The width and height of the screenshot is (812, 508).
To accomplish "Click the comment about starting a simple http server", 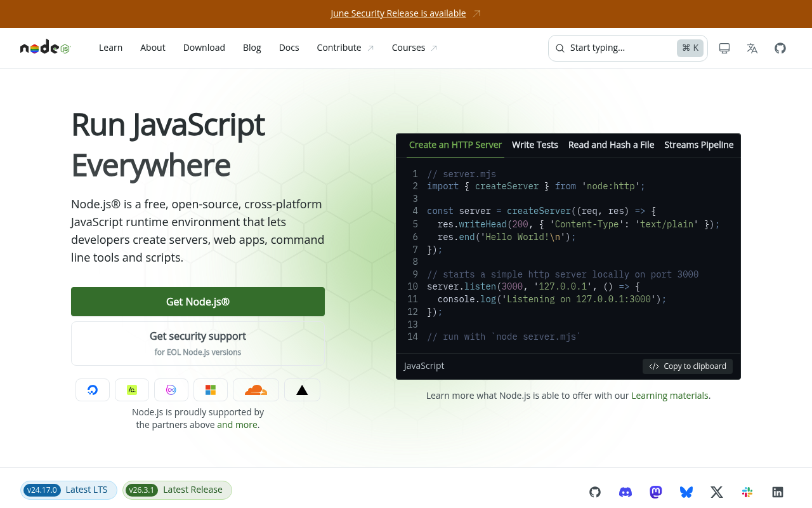I will pos(563,274).
